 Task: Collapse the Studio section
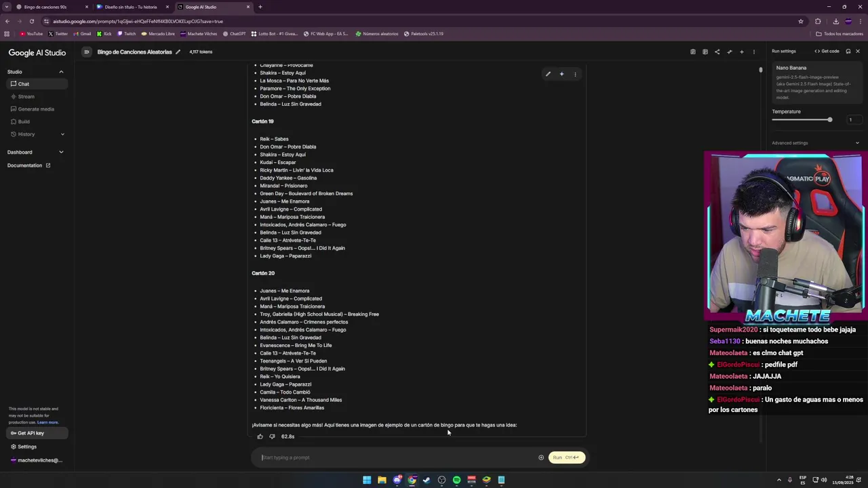pos(61,72)
